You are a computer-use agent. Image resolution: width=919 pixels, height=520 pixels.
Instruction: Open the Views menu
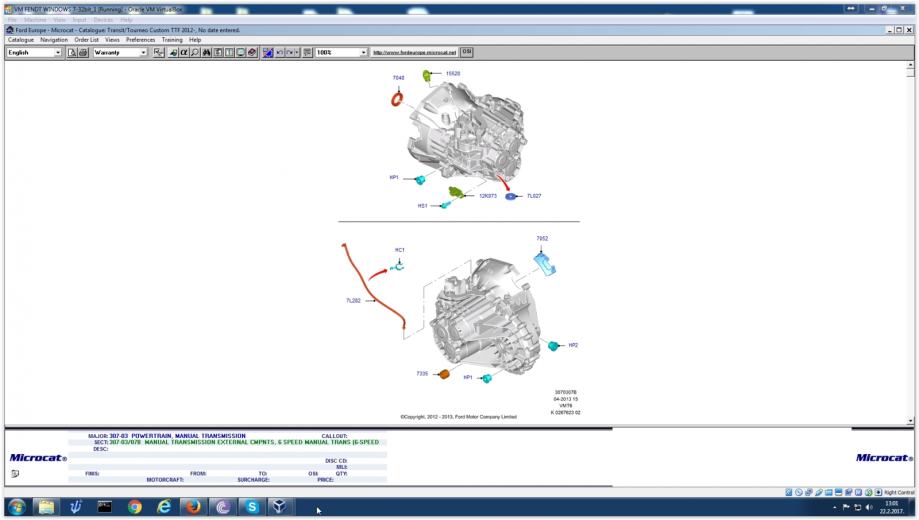pyautogui.click(x=112, y=40)
